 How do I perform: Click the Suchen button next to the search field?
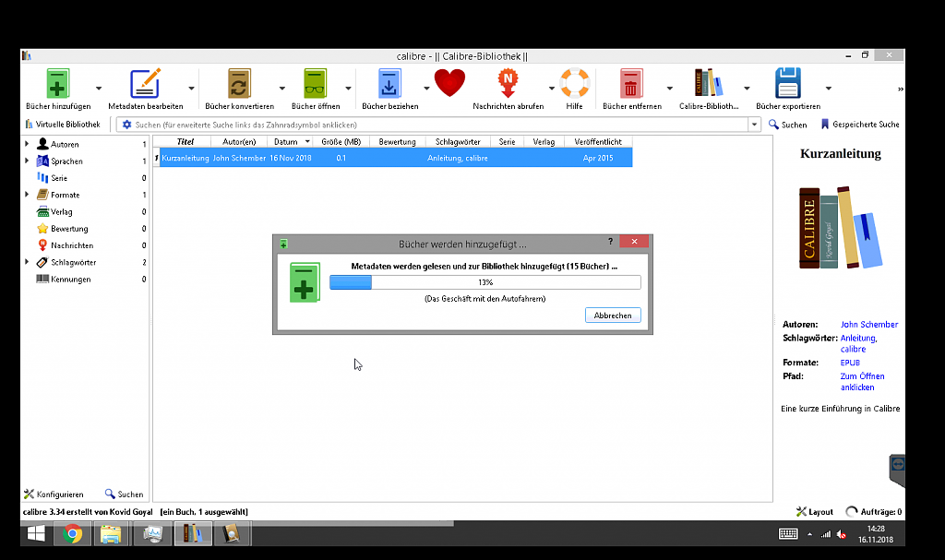(x=788, y=125)
